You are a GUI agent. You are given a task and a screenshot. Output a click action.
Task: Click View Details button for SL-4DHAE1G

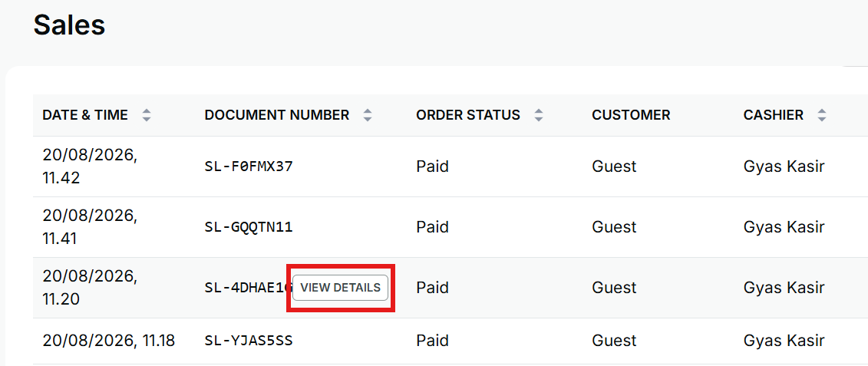[x=341, y=288]
